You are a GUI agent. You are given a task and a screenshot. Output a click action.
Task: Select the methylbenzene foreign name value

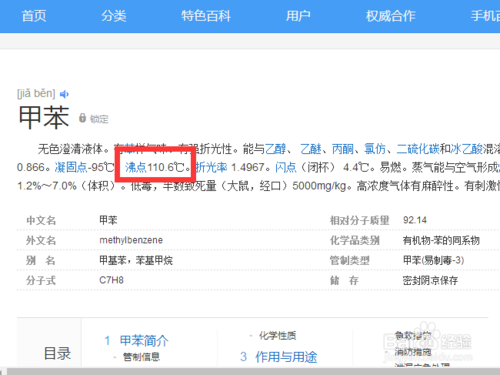[131, 240]
